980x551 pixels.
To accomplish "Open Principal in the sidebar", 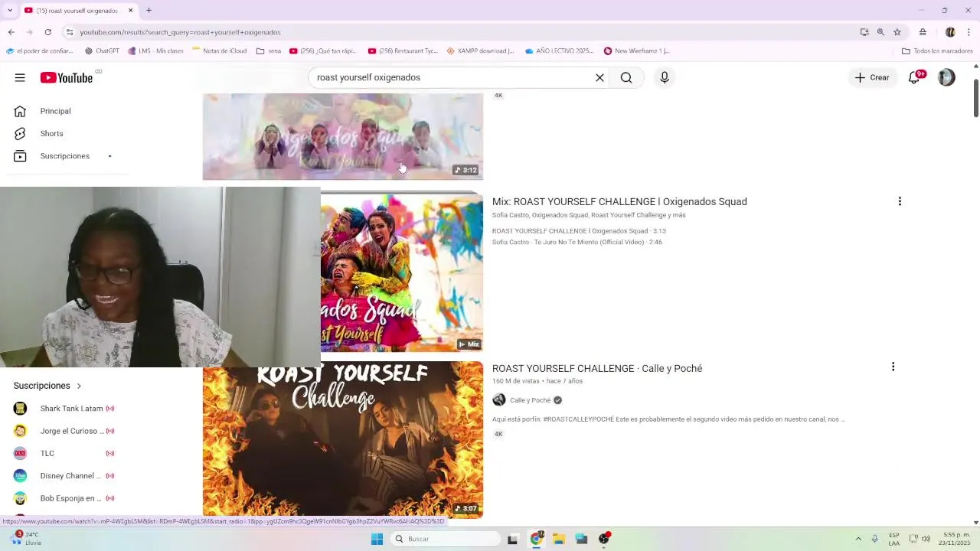I will pyautogui.click(x=55, y=111).
